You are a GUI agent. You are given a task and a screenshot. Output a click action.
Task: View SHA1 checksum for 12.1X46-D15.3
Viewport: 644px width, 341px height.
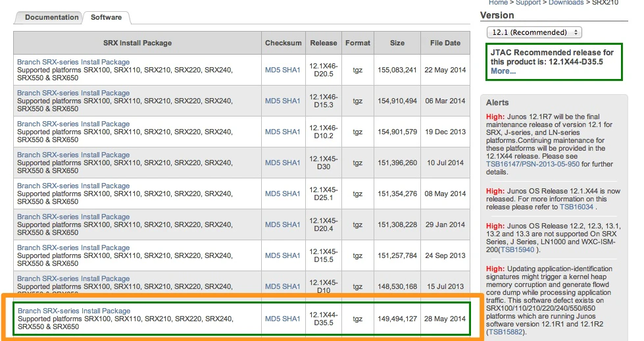click(291, 101)
